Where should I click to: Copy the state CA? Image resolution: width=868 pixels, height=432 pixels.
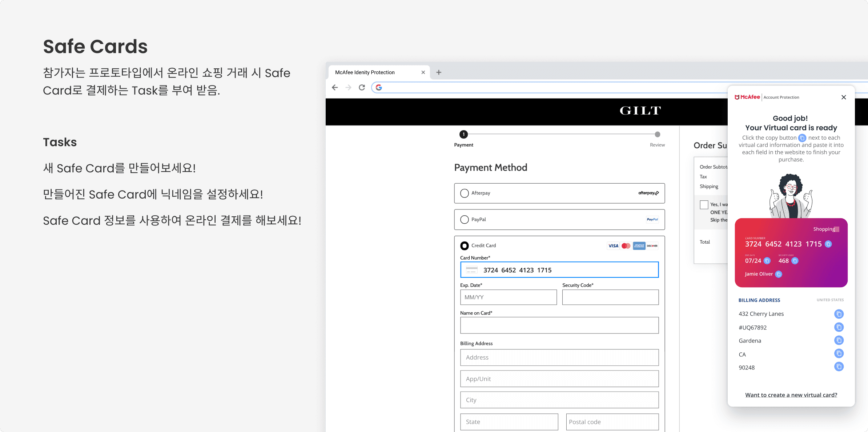tap(839, 353)
